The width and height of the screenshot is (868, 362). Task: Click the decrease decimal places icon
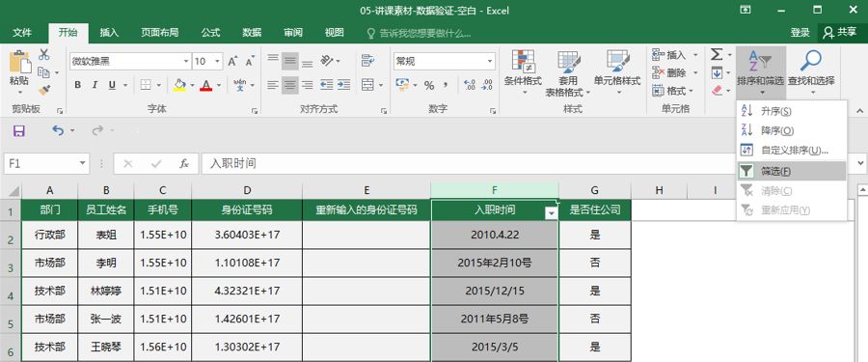[x=487, y=85]
